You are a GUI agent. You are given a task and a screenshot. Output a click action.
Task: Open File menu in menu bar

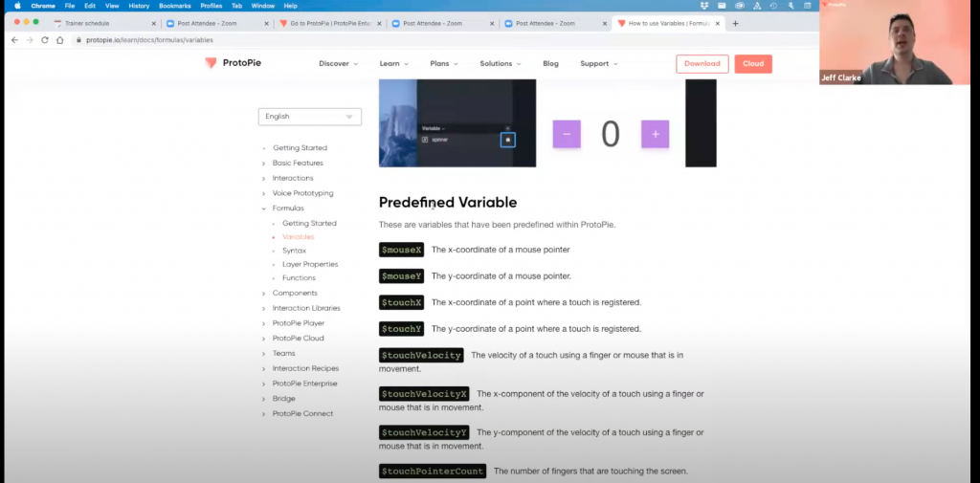coord(69,6)
